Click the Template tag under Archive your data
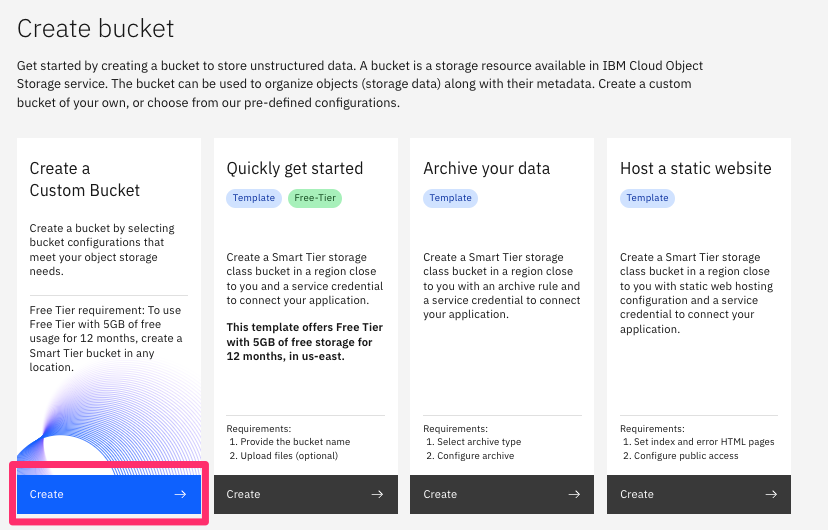 [451, 198]
